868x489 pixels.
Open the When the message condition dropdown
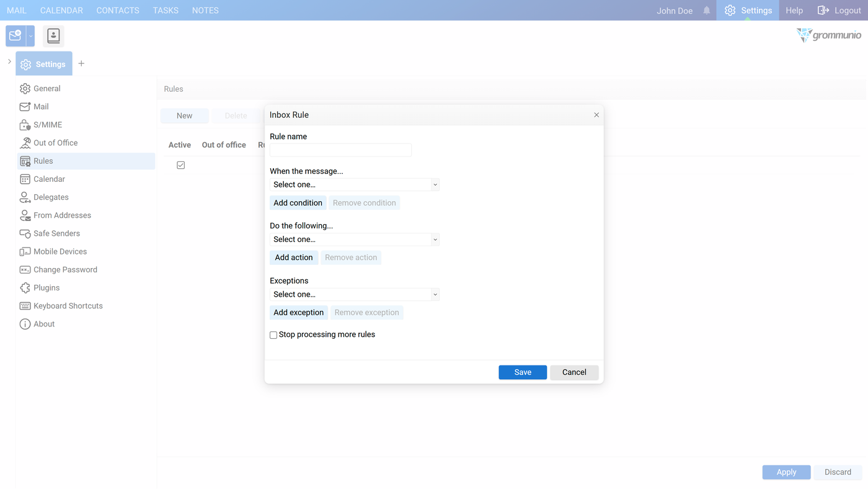click(355, 184)
